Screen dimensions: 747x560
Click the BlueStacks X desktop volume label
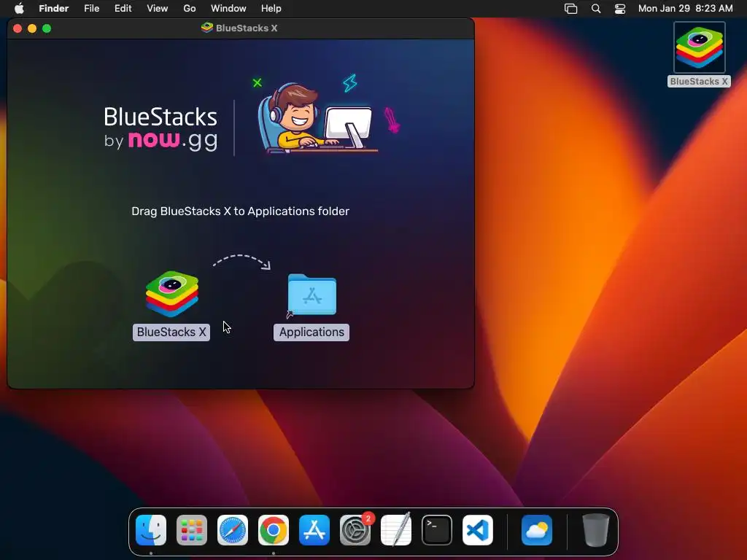699,82
